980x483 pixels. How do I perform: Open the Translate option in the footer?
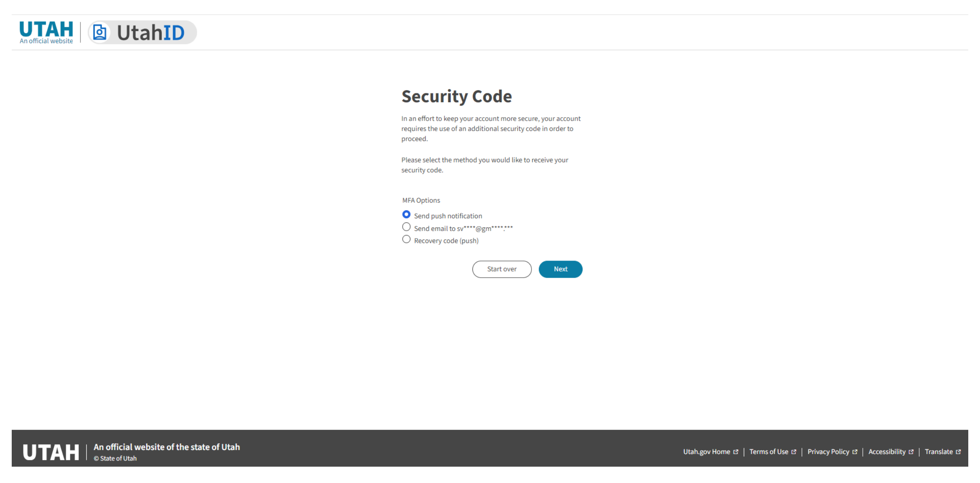click(939, 452)
